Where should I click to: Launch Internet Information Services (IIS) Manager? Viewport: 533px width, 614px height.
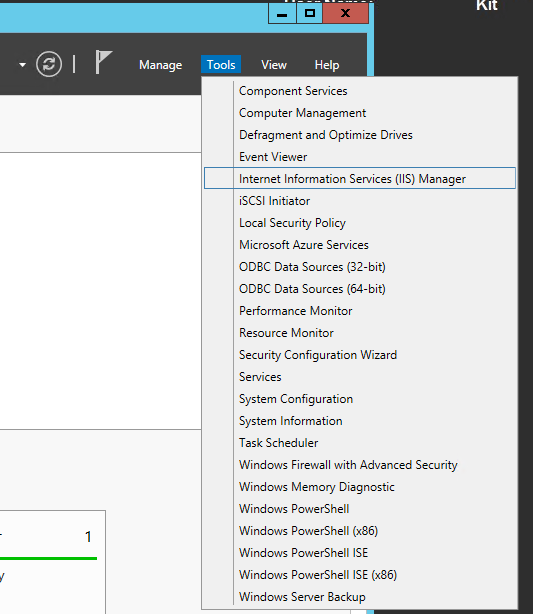tap(360, 179)
